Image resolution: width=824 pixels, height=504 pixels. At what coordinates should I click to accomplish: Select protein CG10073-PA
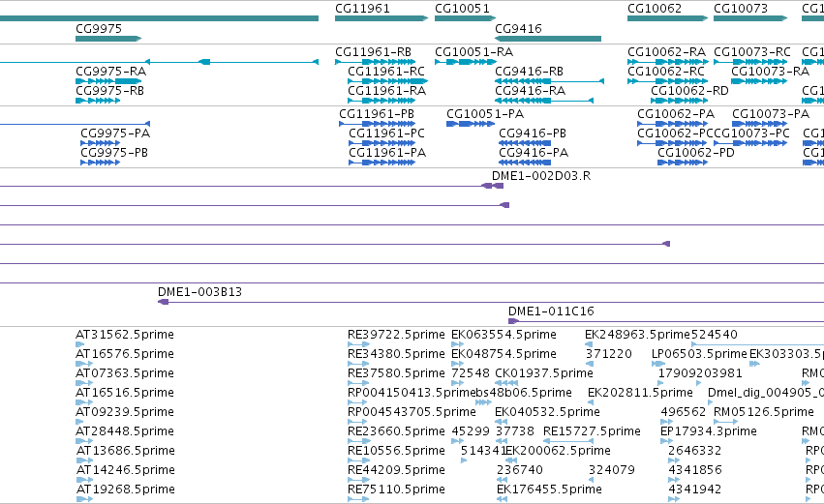pyautogui.click(x=759, y=124)
